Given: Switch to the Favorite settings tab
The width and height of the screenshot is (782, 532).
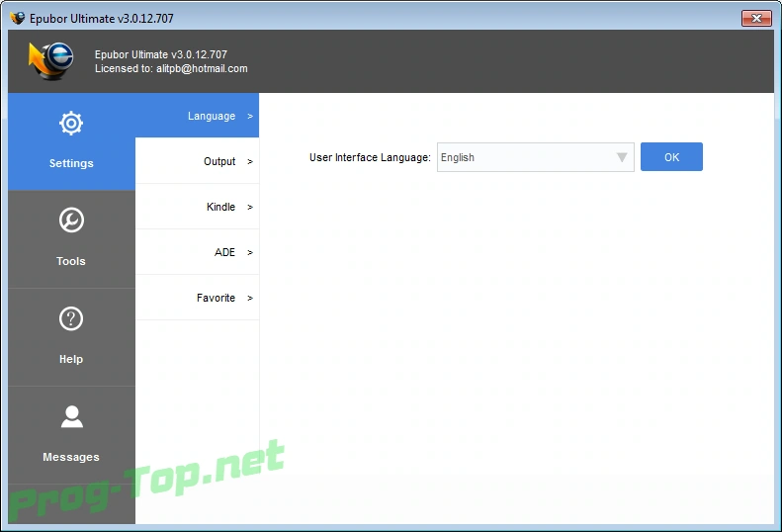Looking at the screenshot, I should [x=197, y=298].
